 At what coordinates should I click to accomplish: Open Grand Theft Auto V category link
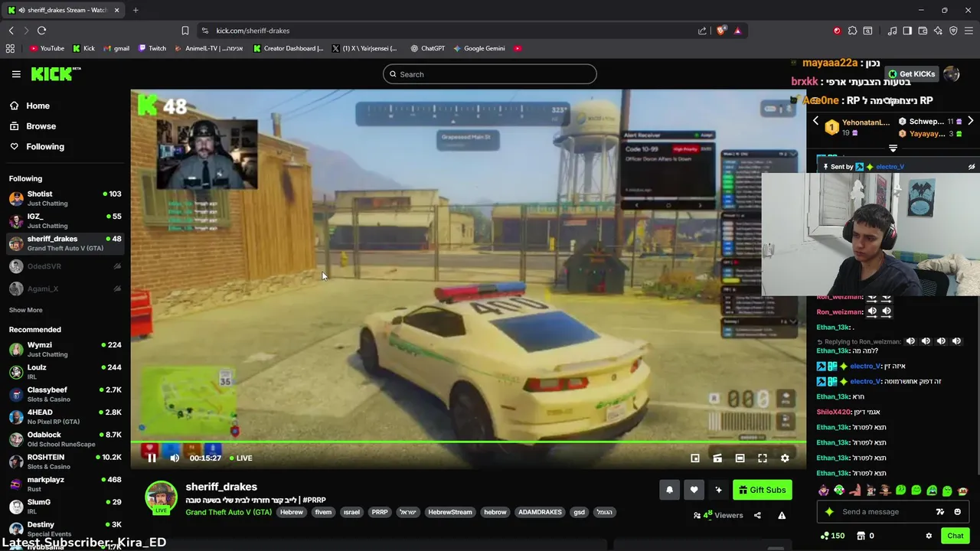click(228, 512)
